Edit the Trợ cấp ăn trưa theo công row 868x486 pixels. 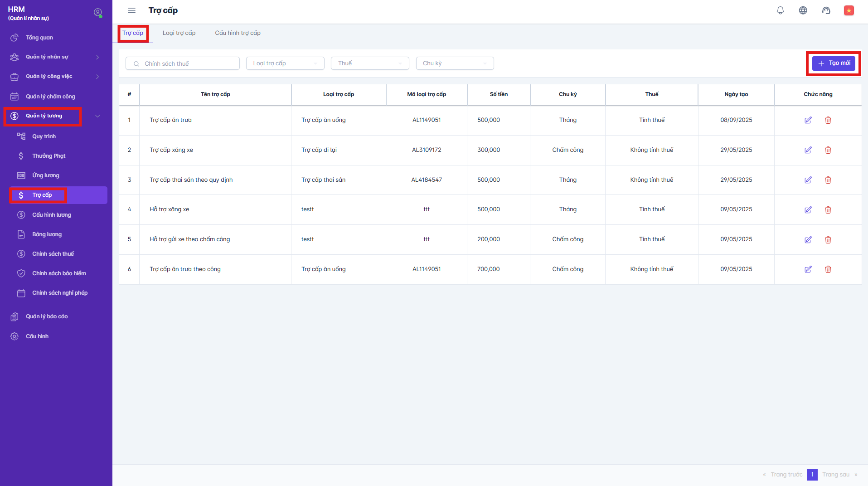pyautogui.click(x=808, y=269)
